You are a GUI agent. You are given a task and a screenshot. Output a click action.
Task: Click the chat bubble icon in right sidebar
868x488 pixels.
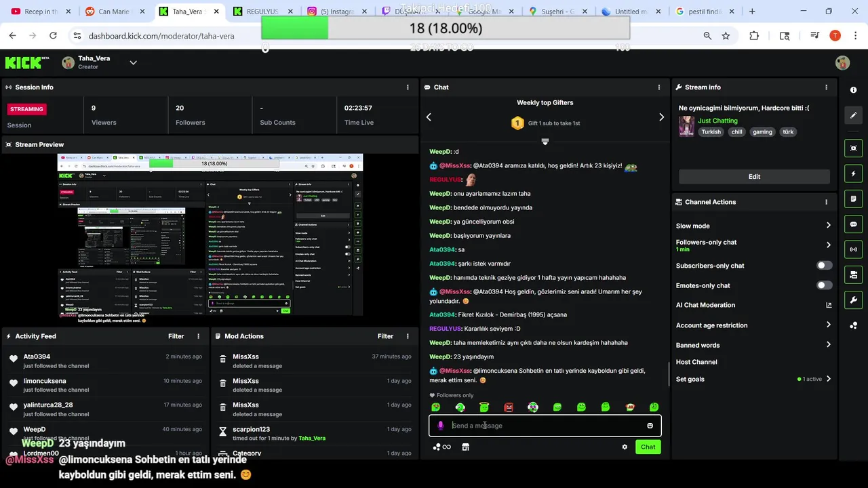point(853,224)
